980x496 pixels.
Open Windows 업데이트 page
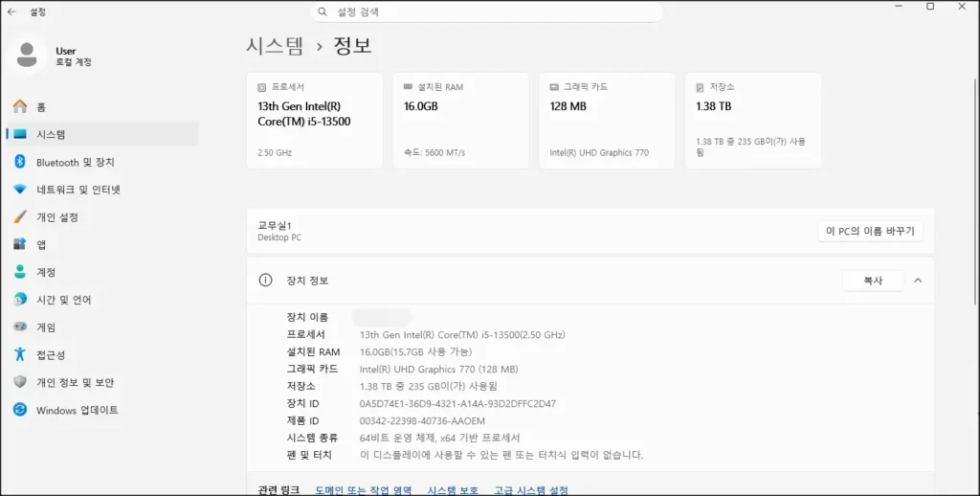tap(102, 410)
